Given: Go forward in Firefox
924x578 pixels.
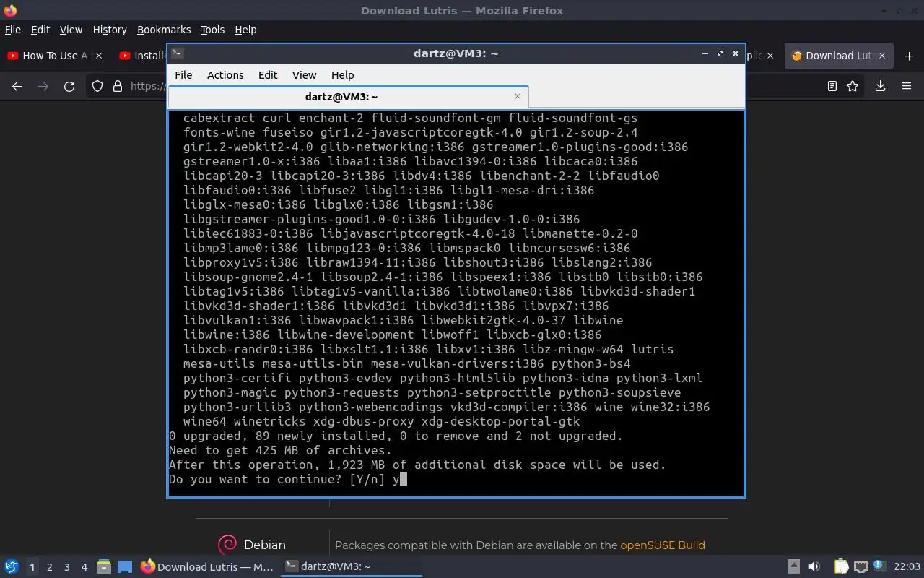Looking at the screenshot, I should tap(43, 86).
